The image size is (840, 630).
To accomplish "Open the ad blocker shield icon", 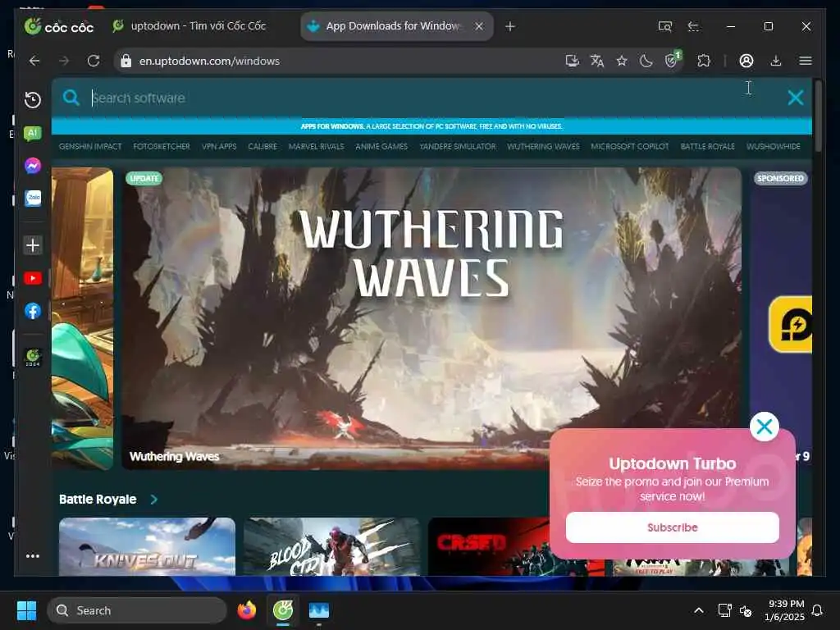I will pos(672,60).
